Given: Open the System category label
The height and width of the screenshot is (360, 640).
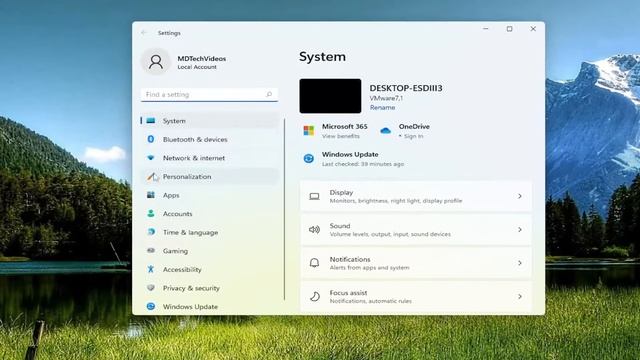Looking at the screenshot, I should [x=174, y=121].
